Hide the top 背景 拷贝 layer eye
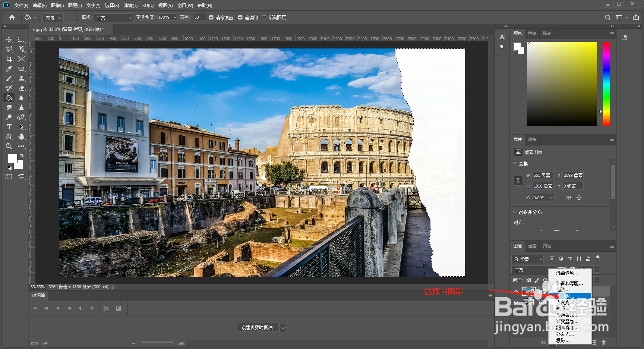Image resolution: width=644 pixels, height=349 pixels. pyautogui.click(x=516, y=292)
